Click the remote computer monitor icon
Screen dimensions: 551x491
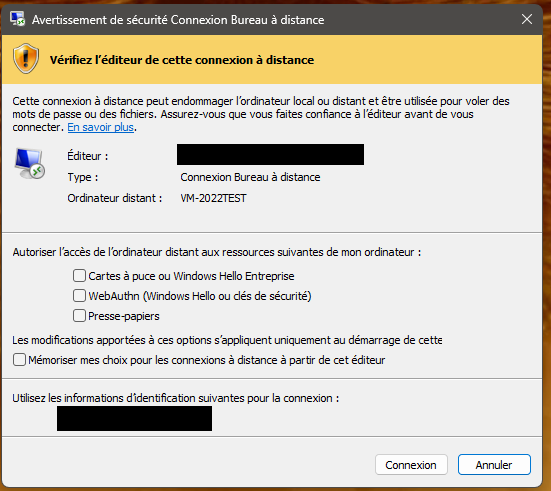30,163
